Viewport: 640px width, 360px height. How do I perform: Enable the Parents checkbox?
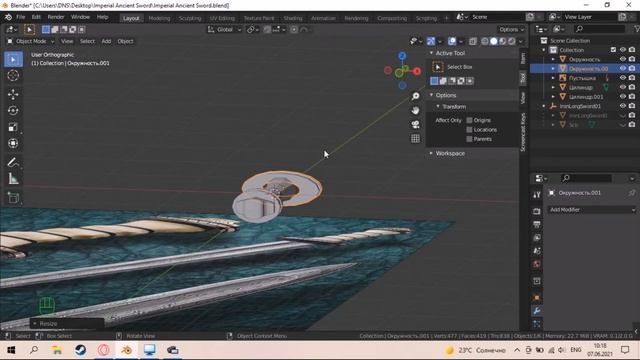pos(469,139)
